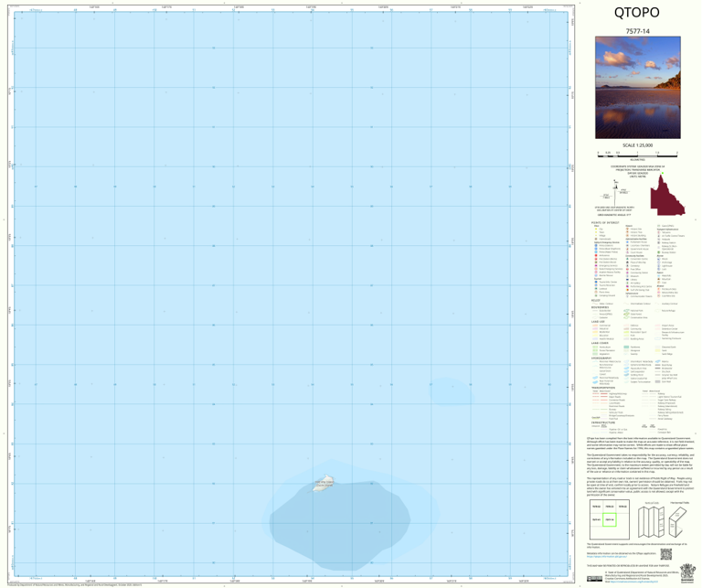Click the Post Office legend symbol
This screenshot has height=588, width=702.
[x=627, y=269]
